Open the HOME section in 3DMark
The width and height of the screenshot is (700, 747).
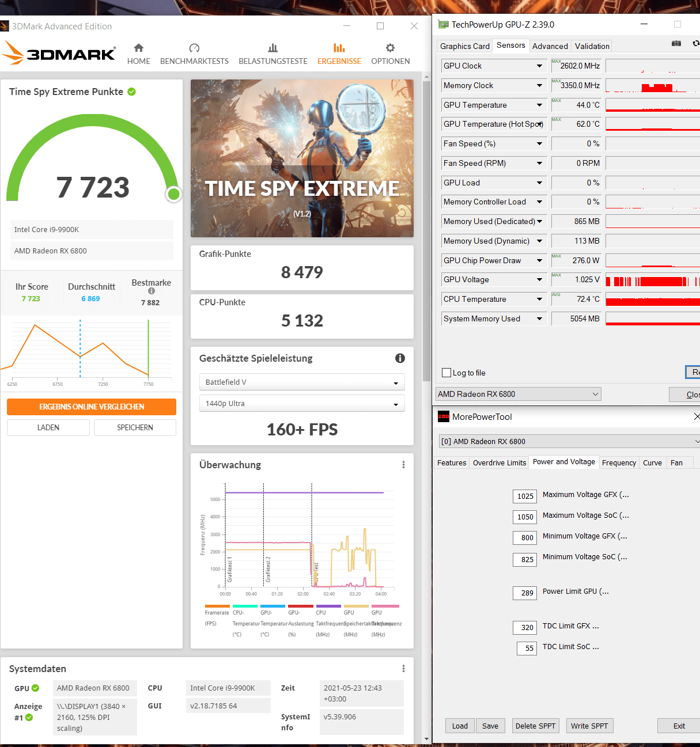[138, 54]
